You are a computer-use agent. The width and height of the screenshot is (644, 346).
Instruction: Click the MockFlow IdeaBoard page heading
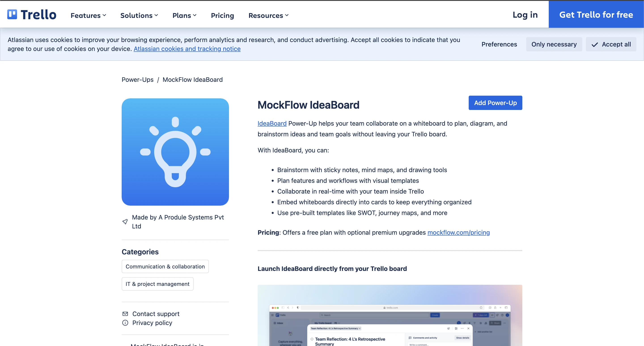coord(308,105)
